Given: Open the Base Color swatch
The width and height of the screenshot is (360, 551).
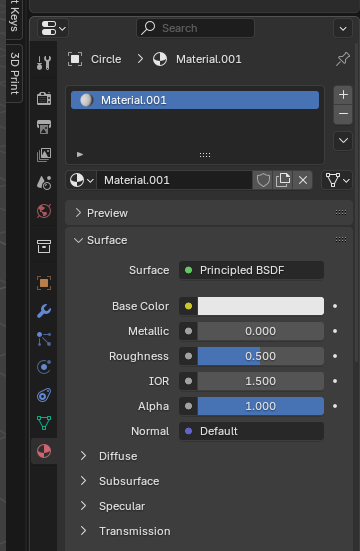Looking at the screenshot, I should (x=261, y=306).
